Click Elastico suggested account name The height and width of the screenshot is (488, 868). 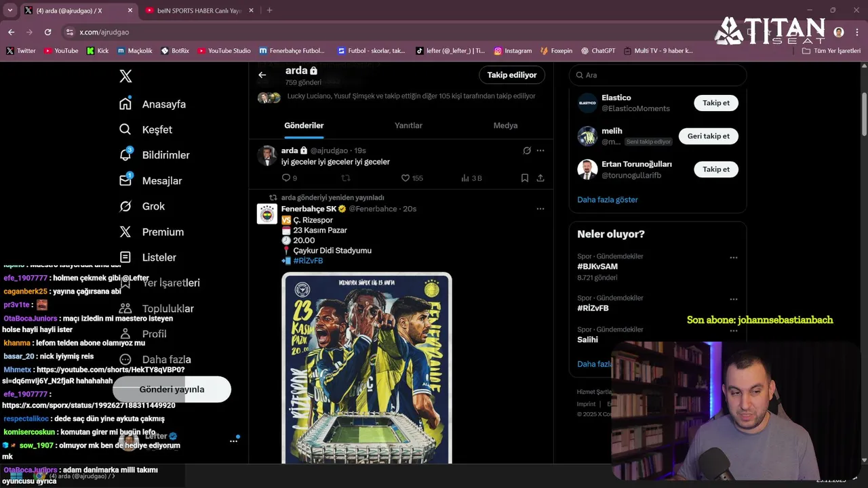coord(616,98)
